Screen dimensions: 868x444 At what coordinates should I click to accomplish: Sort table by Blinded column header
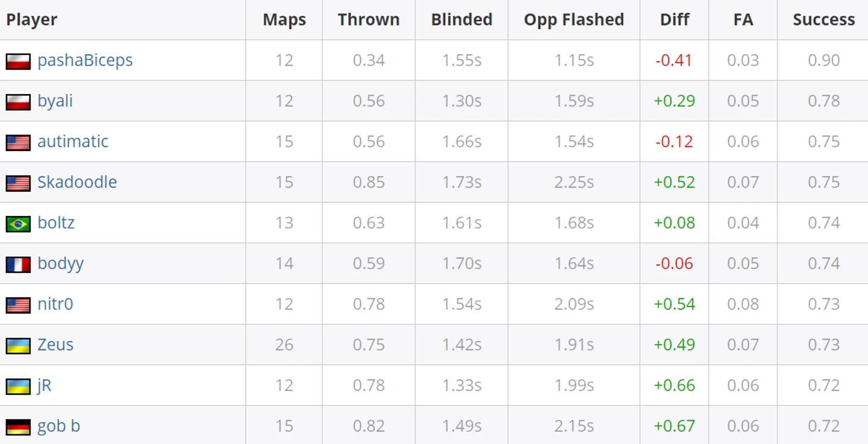pyautogui.click(x=462, y=20)
